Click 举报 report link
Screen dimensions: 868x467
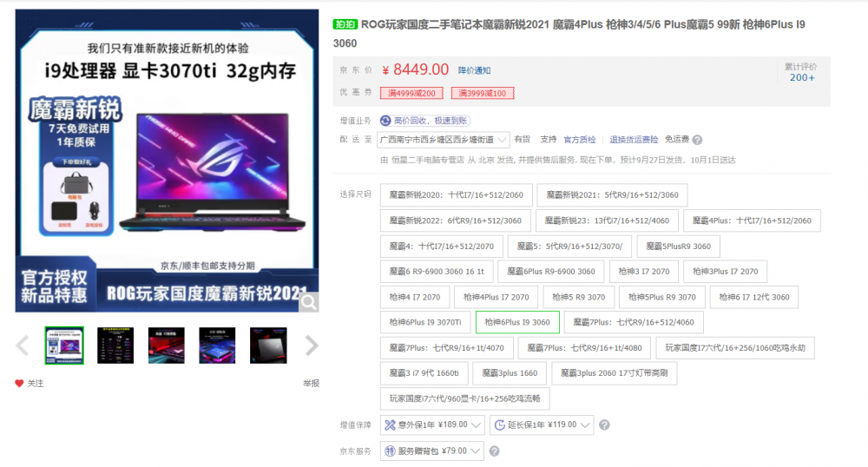point(311,383)
